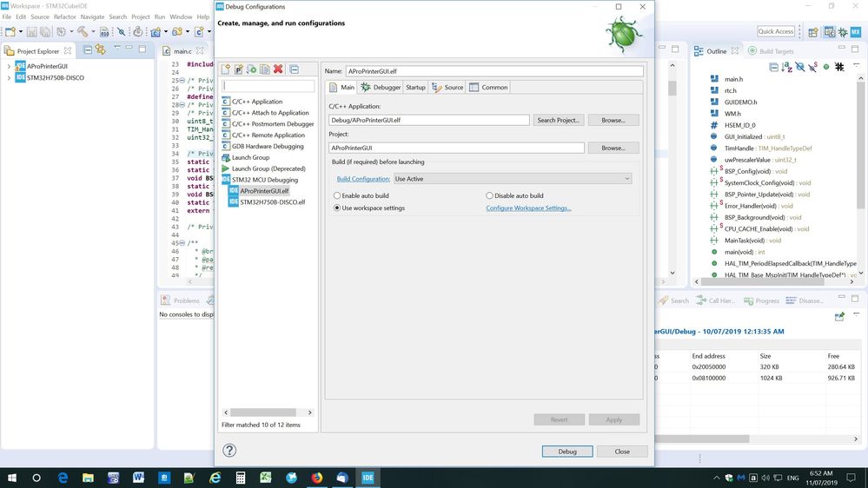Image resolution: width=868 pixels, height=488 pixels.
Task: Delete selected launch configuration with red X
Action: pyautogui.click(x=278, y=69)
